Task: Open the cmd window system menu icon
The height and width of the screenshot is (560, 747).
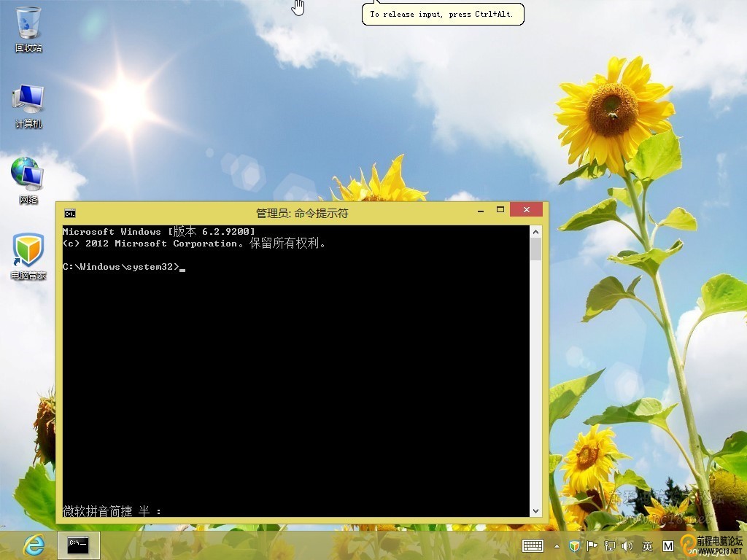Action: (x=69, y=213)
